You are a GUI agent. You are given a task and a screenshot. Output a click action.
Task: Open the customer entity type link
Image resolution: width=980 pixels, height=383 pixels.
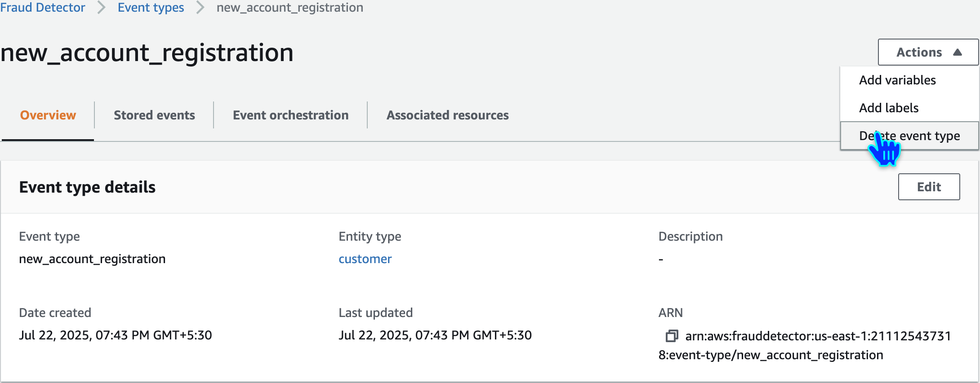[x=365, y=259]
